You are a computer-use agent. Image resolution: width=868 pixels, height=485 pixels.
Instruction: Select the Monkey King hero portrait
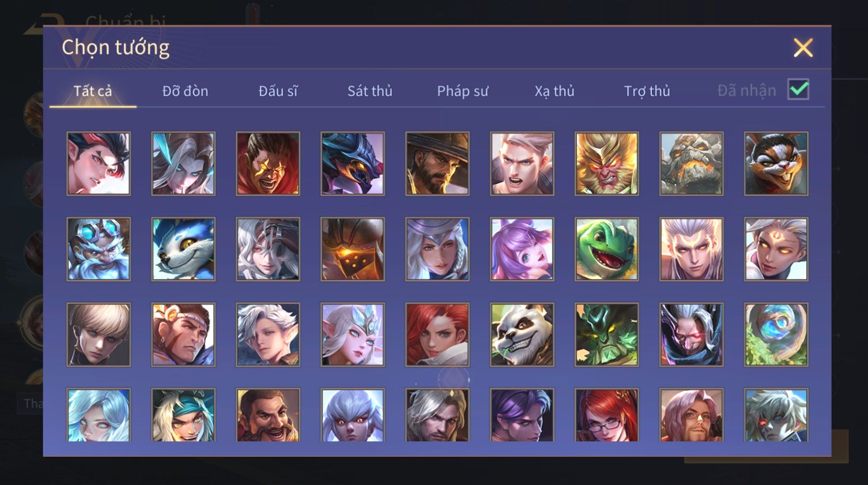pyautogui.click(x=606, y=164)
